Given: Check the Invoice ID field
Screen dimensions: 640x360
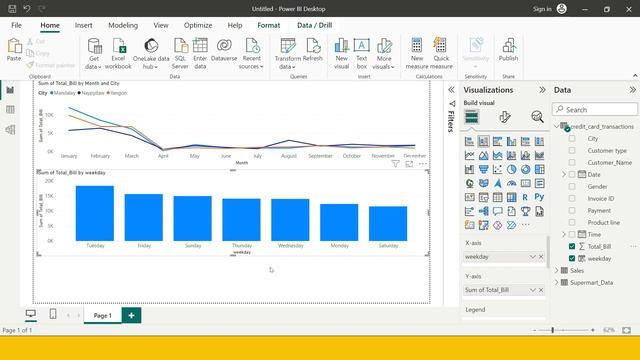Looking at the screenshot, I should pyautogui.click(x=572, y=198).
